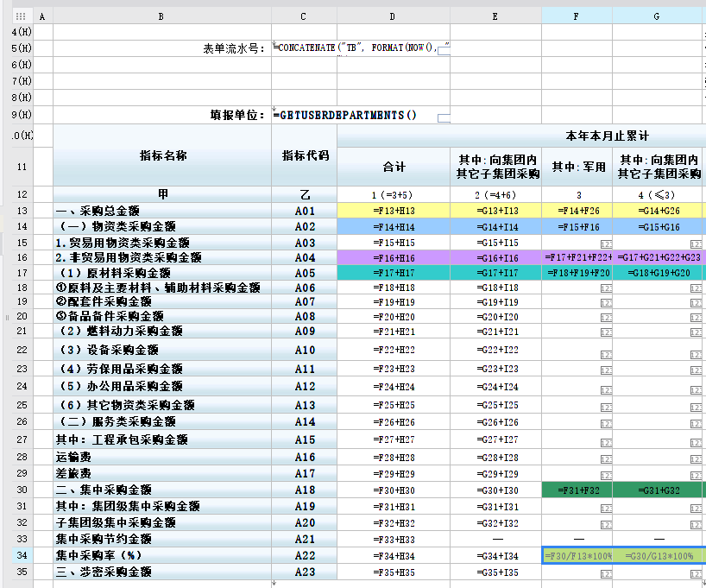Select column F header
Image resolution: width=706 pixels, height=588 pixels.
click(x=577, y=16)
